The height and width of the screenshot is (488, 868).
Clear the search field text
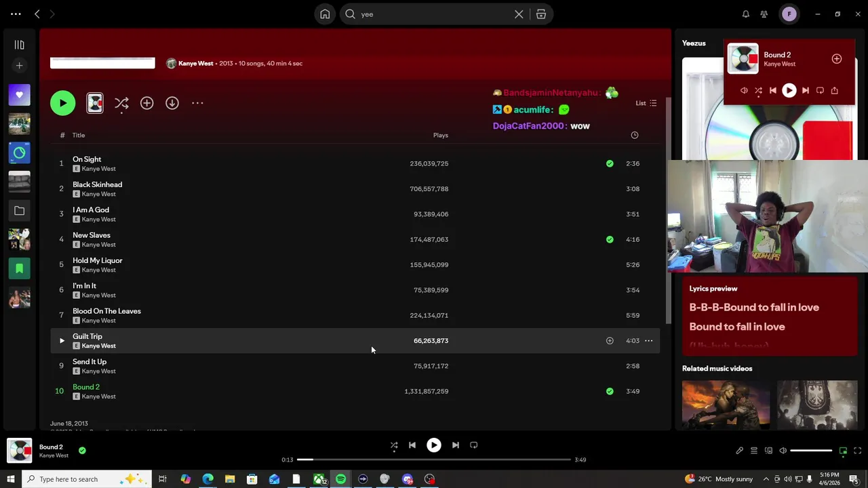coord(519,14)
